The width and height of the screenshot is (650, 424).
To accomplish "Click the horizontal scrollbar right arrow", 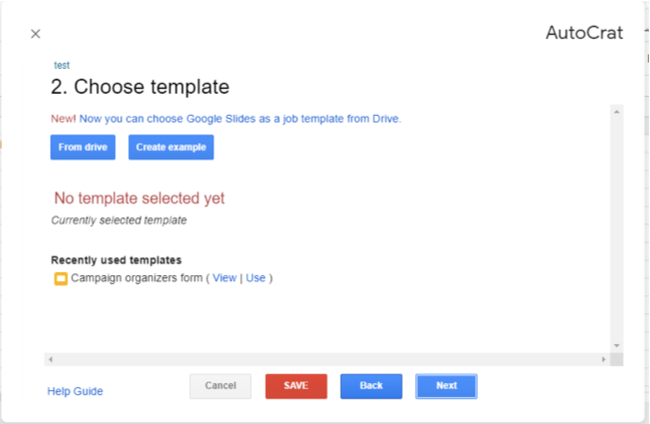I will (603, 359).
